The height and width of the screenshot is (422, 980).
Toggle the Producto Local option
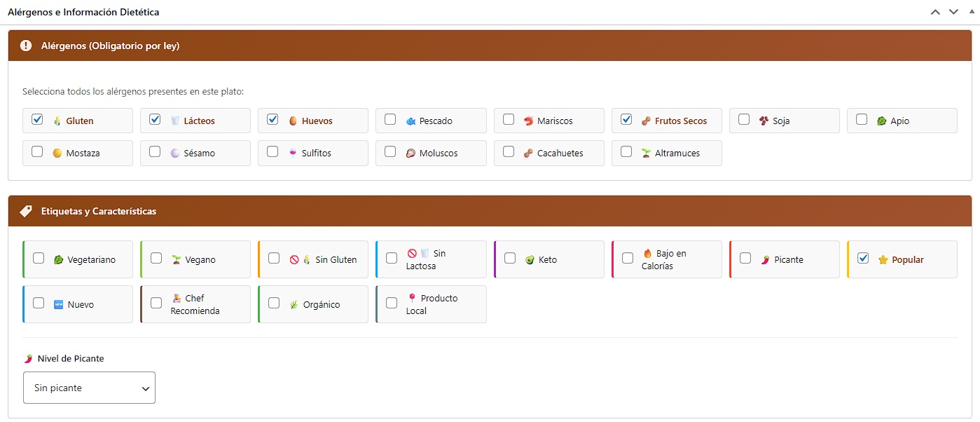[x=392, y=304]
